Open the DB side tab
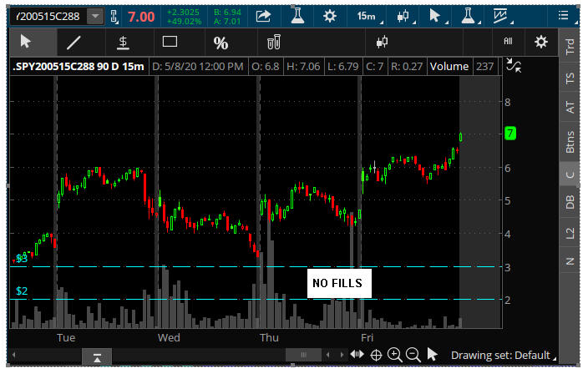Screen dimensions: 588x379 pos(570,202)
